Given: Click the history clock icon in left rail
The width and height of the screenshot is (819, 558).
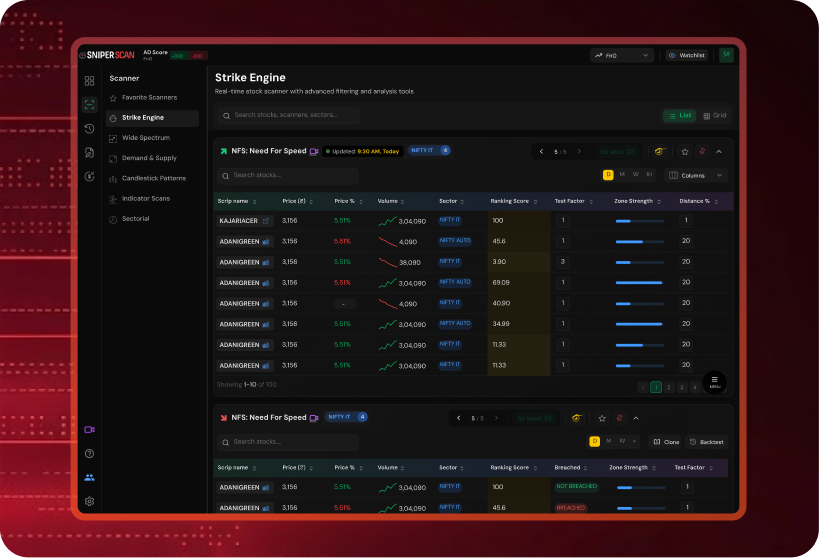Looking at the screenshot, I should coord(89,128).
